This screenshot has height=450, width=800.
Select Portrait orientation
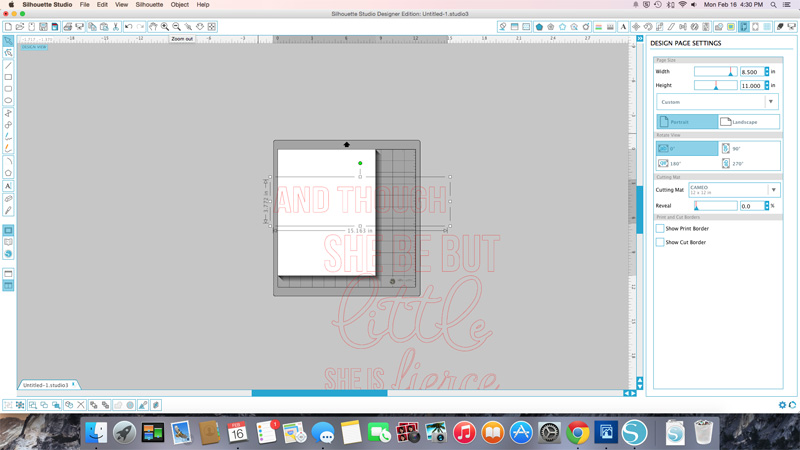pyautogui.click(x=687, y=121)
